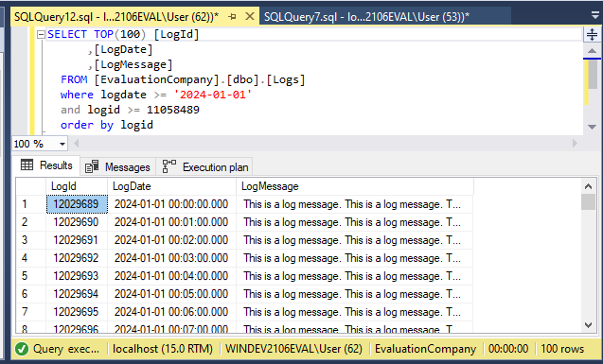Click the editor horizontal scroll right arrow
Viewport: 603px width, 364px height.
coord(575,144)
